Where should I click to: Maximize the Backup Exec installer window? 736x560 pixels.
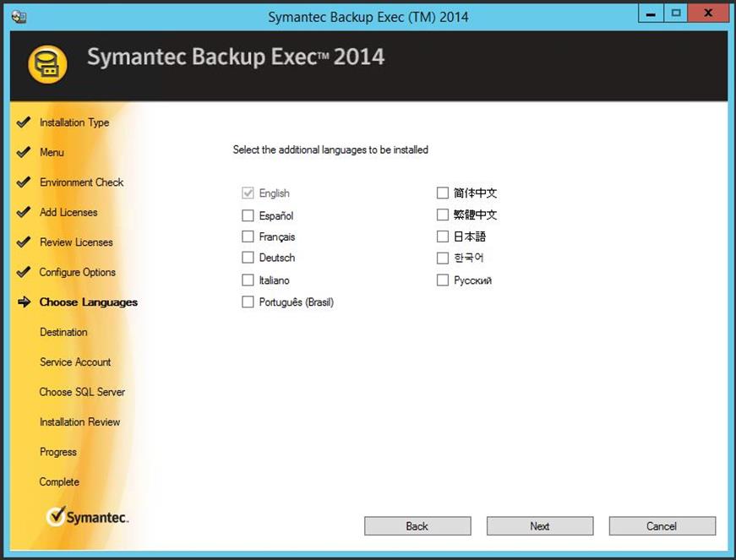point(675,14)
